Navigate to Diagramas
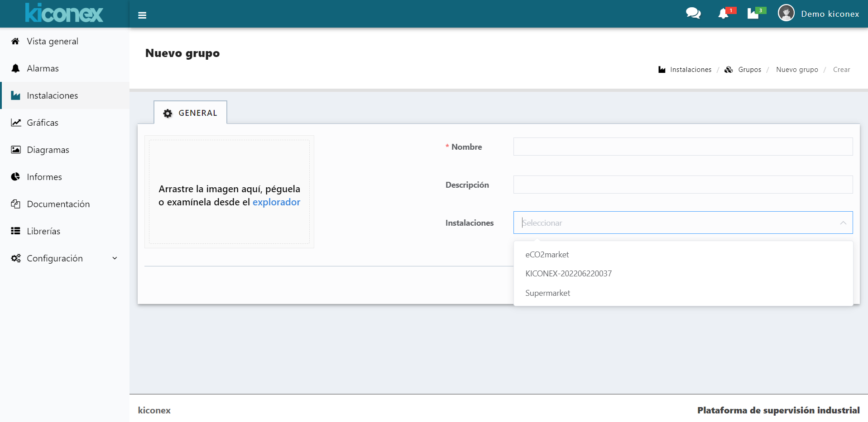 48,150
